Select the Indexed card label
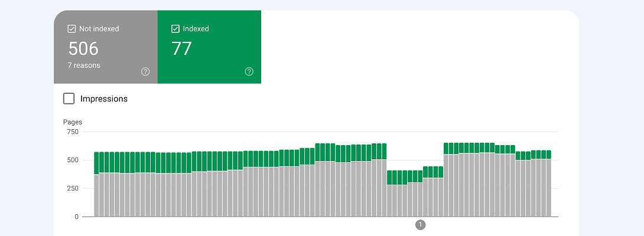 click(x=196, y=29)
